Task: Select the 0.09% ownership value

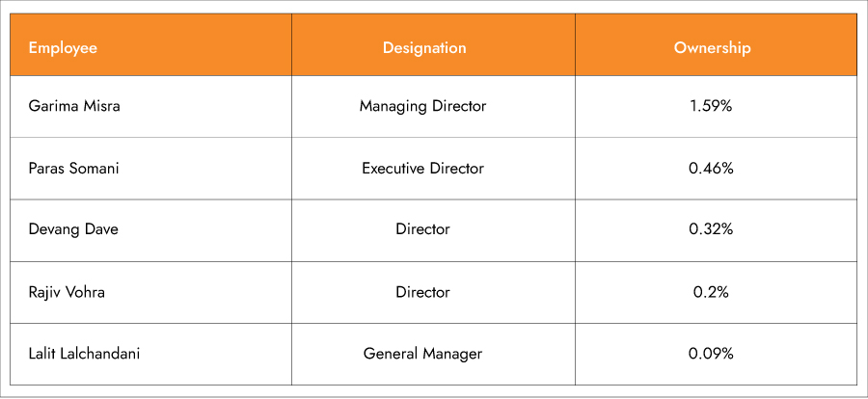Action: [x=712, y=354]
